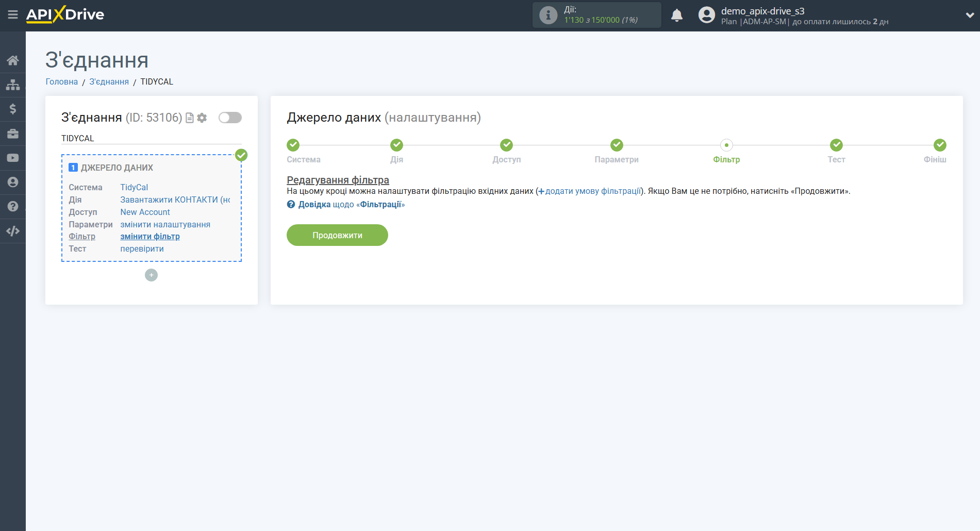
Task: Open connections sitemap icon in sidebar
Action: point(13,85)
